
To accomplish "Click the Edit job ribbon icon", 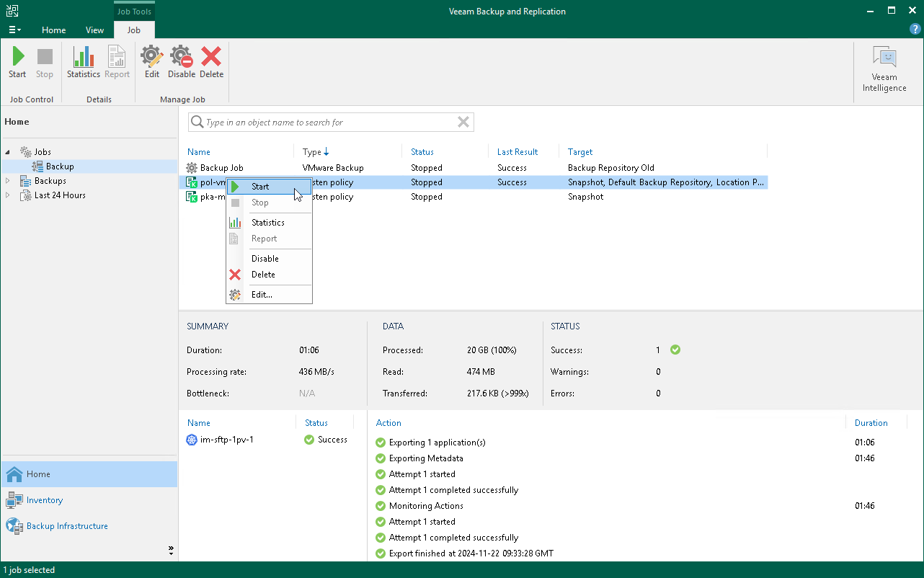I will coord(152,63).
